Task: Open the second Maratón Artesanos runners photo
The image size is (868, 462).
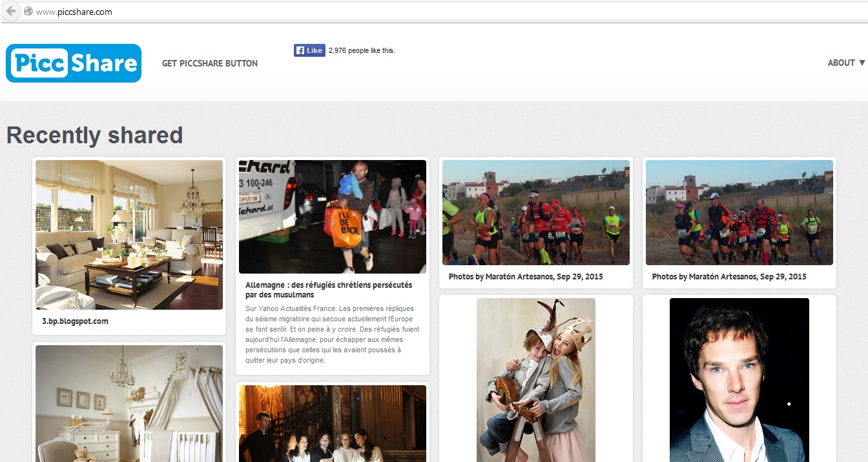Action: pos(739,212)
